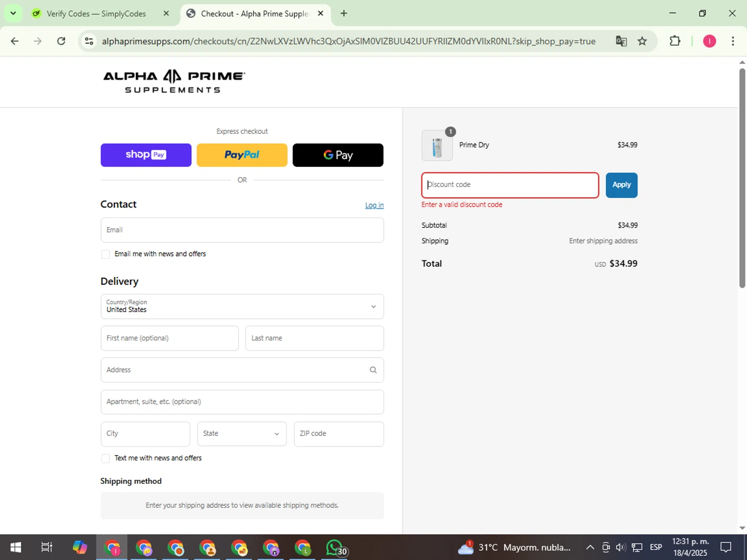
Task: Click the address search magnifier icon
Action: coord(373,370)
